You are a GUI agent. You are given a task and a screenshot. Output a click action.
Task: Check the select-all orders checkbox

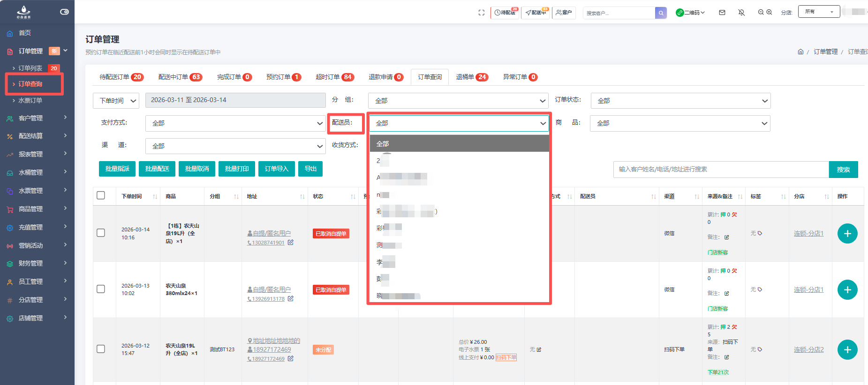coord(101,196)
